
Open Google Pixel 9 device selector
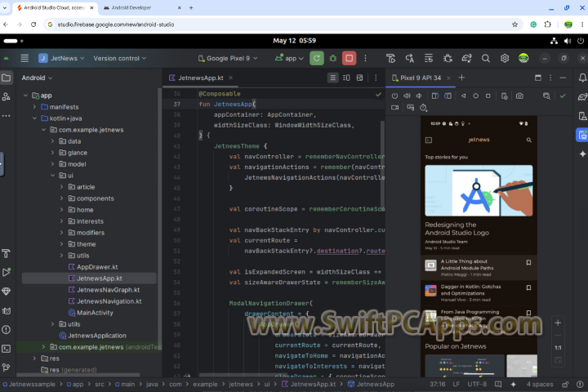228,58
